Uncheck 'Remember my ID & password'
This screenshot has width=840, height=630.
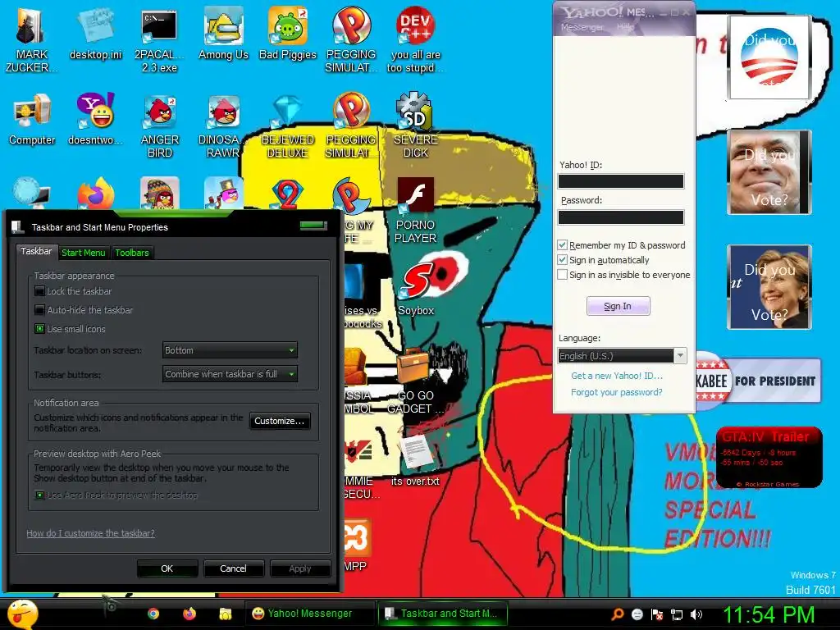tap(563, 245)
